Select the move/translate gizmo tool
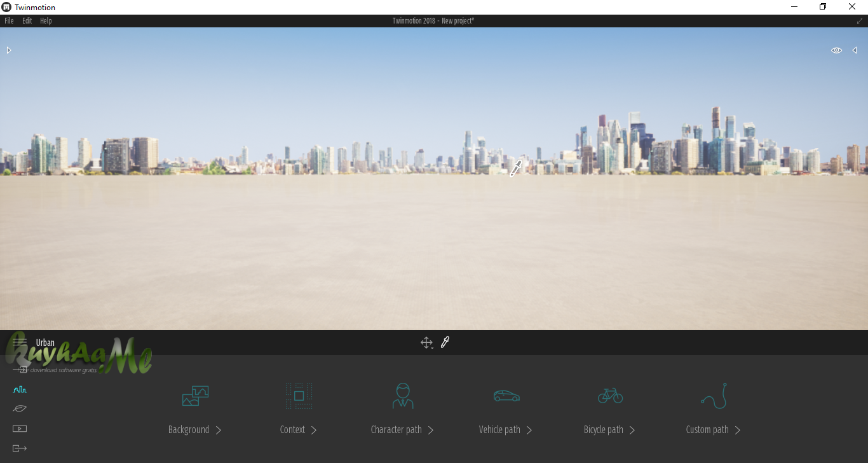The height and width of the screenshot is (463, 868). (426, 343)
